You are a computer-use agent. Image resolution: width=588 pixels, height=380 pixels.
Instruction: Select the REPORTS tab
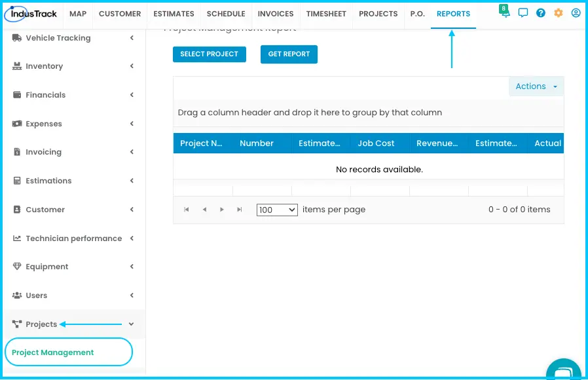(x=453, y=14)
